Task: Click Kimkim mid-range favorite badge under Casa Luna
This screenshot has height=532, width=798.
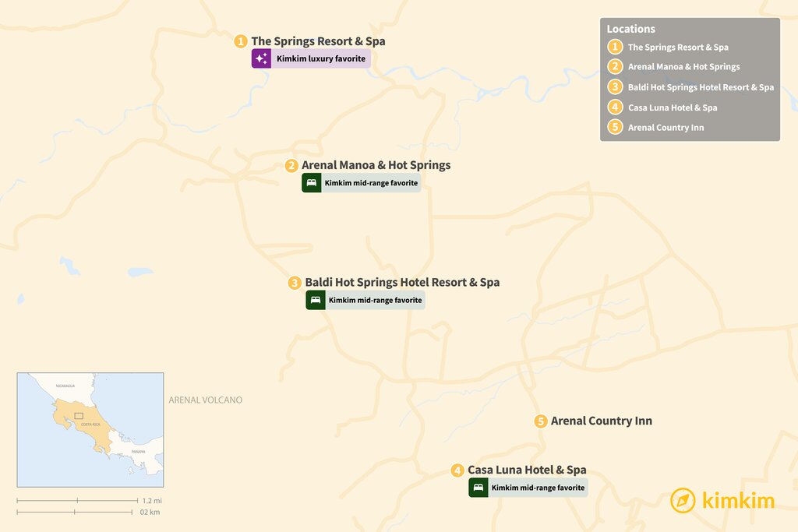Action: click(538, 488)
